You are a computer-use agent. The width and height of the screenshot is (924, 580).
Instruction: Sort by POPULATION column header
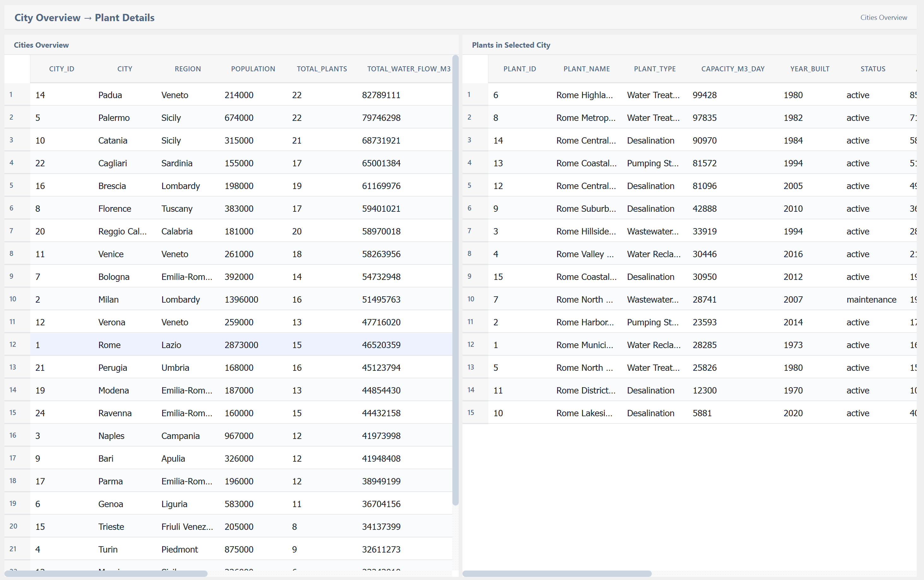pyautogui.click(x=253, y=69)
